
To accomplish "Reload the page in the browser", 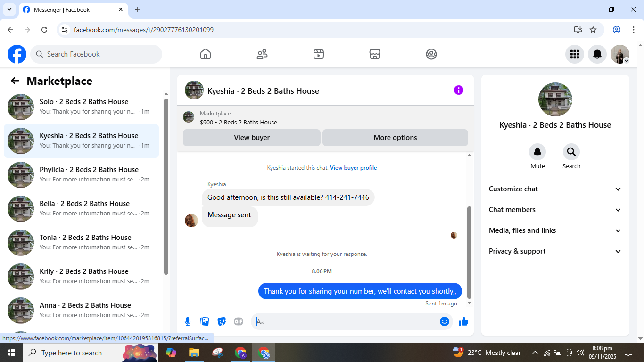I will click(44, 30).
